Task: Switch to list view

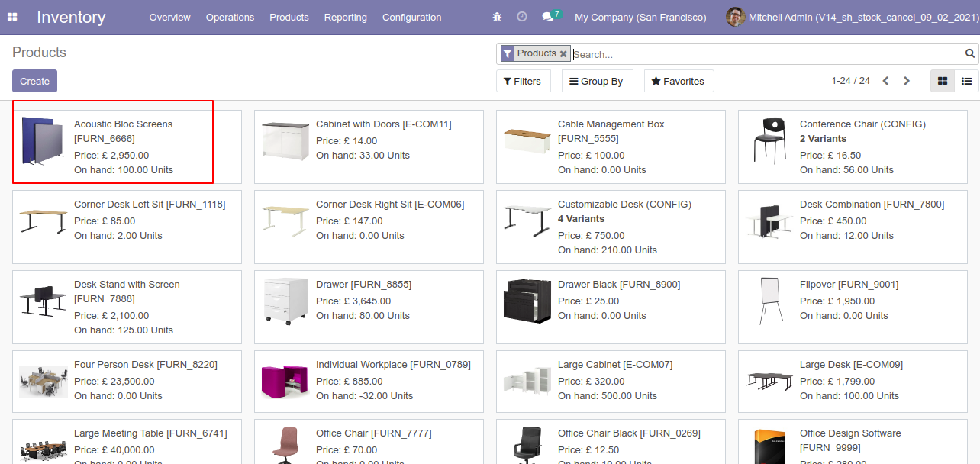Action: [x=967, y=81]
